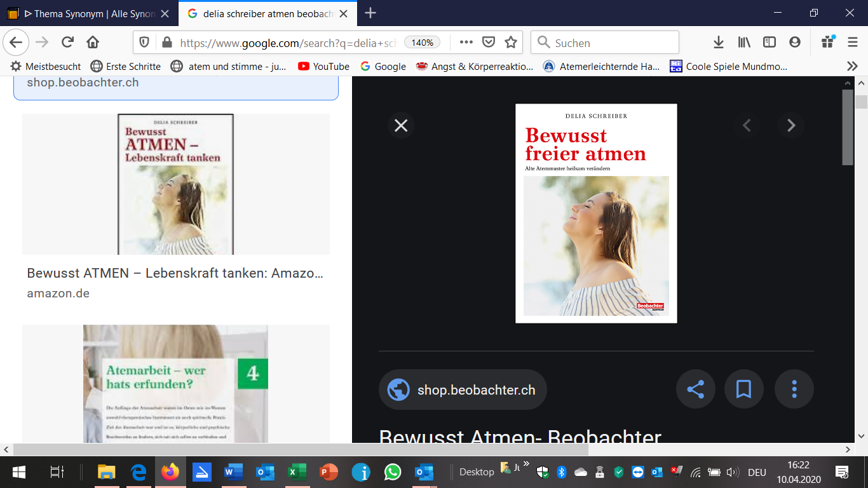This screenshot has height=488, width=868.
Task: Open Atemerleichternde Ha bookmark
Action: point(602,66)
